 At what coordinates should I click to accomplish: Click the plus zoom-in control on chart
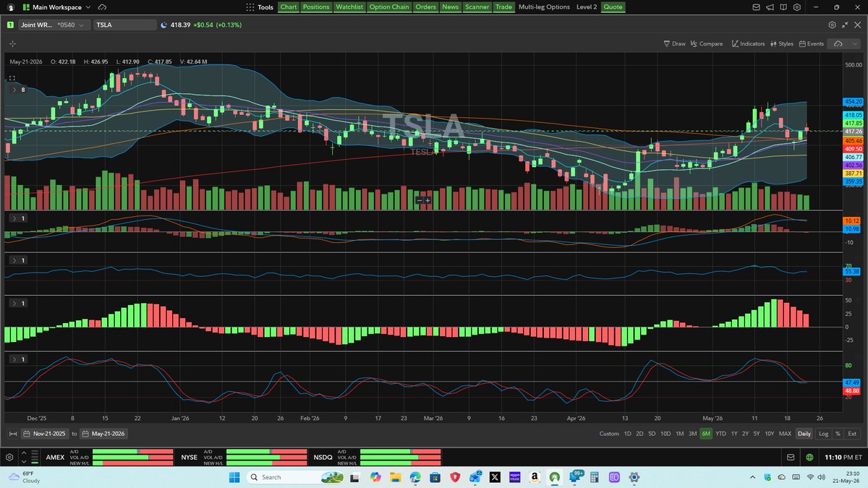coord(427,200)
